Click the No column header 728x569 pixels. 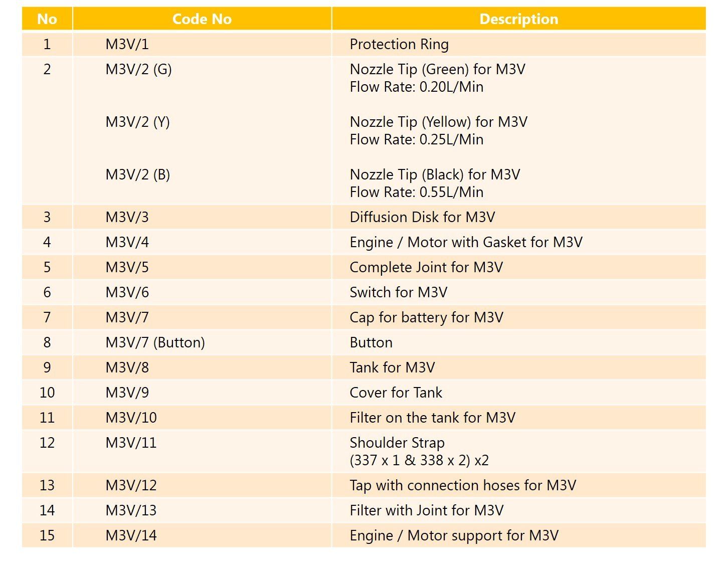click(47, 19)
